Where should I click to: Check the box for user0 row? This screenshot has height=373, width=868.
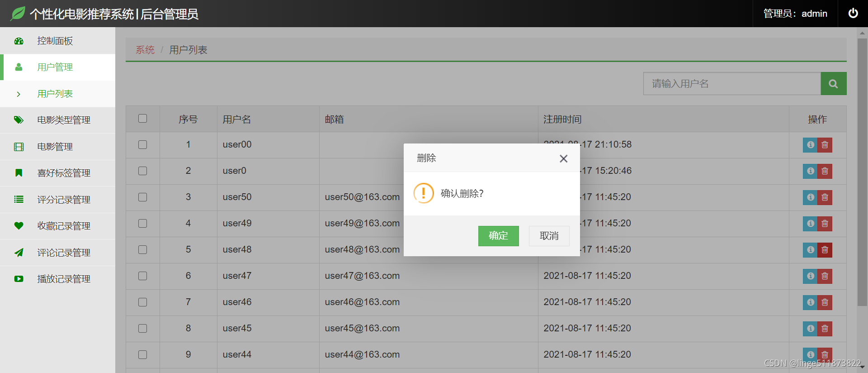pyautogui.click(x=143, y=171)
